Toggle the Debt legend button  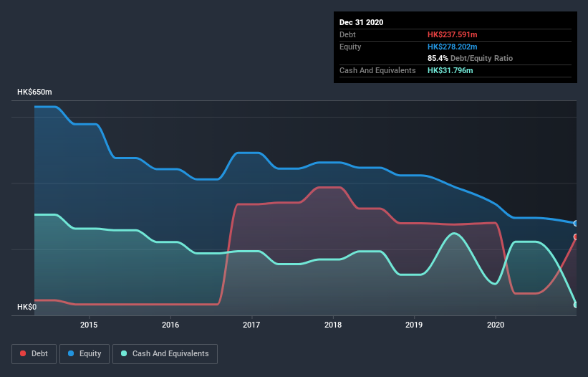tap(34, 354)
